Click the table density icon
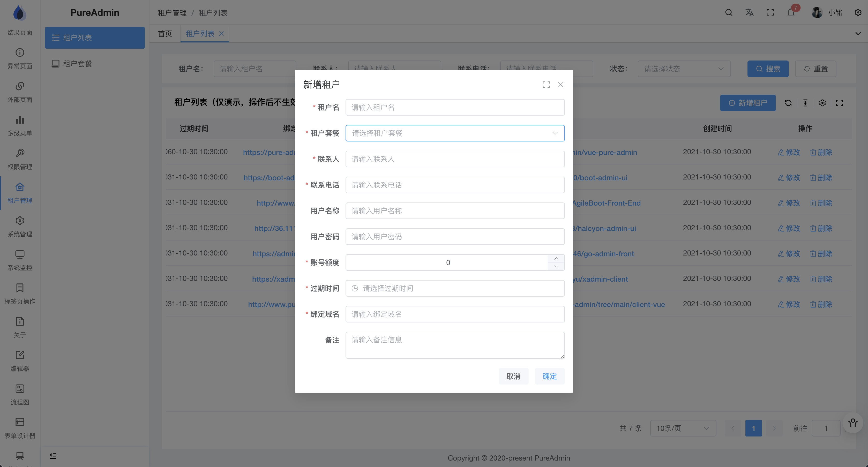Viewport: 868px width, 467px height. click(805, 103)
